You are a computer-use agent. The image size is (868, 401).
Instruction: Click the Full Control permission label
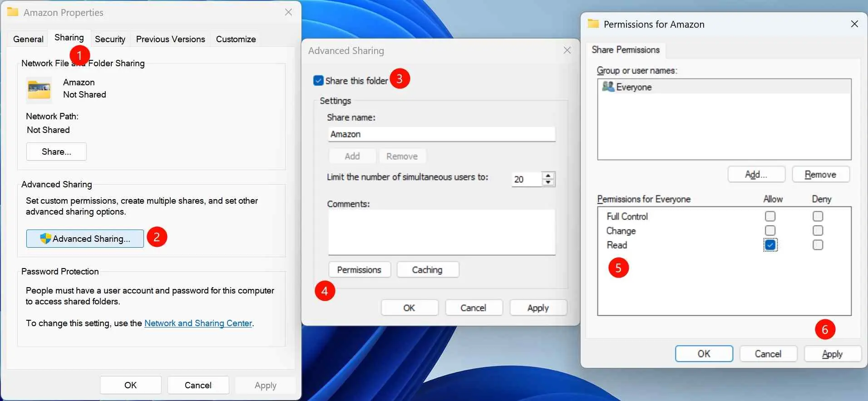627,216
